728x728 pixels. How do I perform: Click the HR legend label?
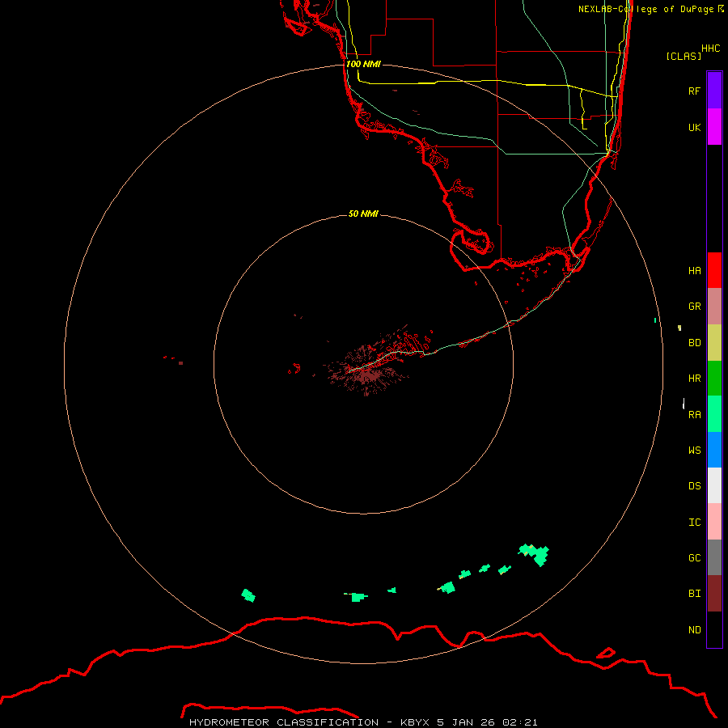(694, 379)
